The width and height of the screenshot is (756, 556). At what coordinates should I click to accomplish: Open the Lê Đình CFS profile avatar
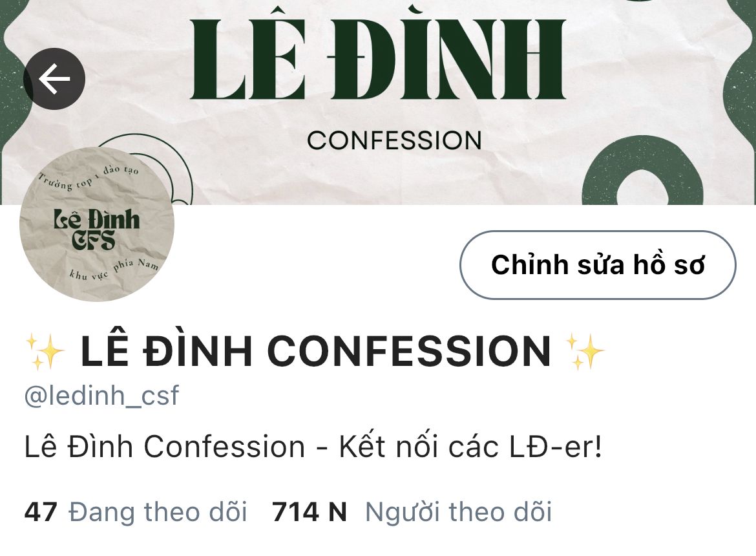point(97,224)
